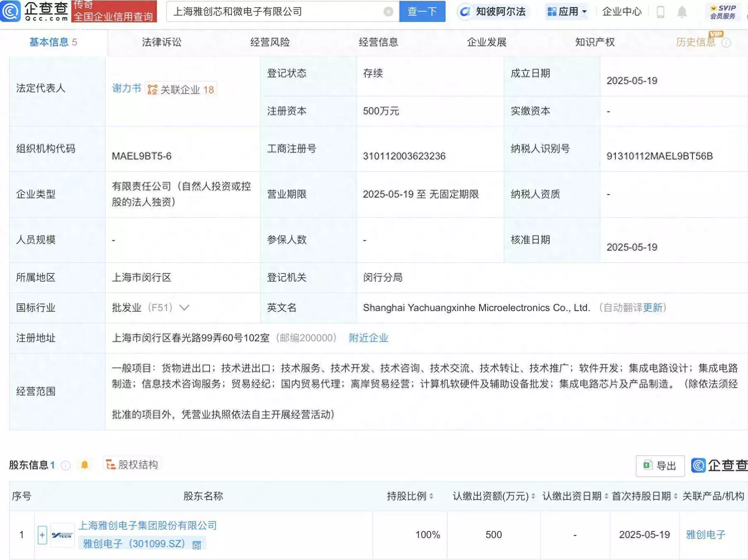Viewport: 748px width, 560px height.
Task: Open 附近企业 next to the registered address
Action: click(368, 338)
